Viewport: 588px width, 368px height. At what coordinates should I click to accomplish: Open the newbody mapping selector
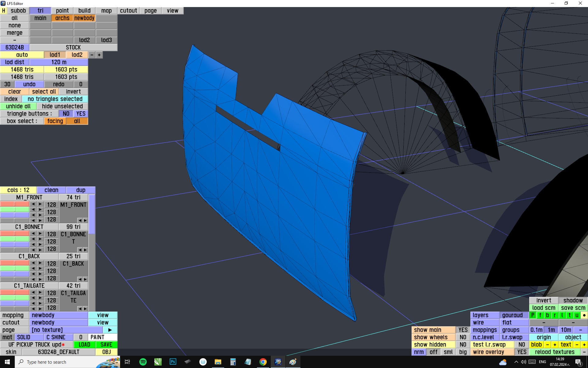pos(59,315)
